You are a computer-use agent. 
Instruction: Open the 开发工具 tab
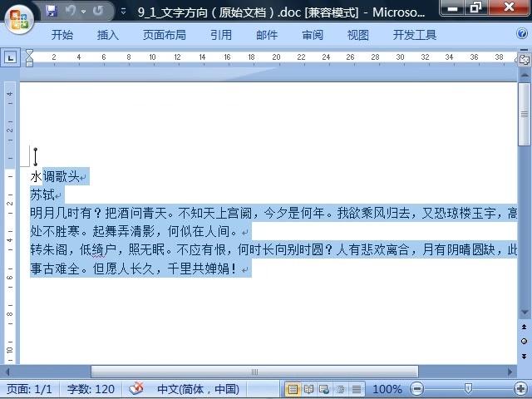[415, 35]
